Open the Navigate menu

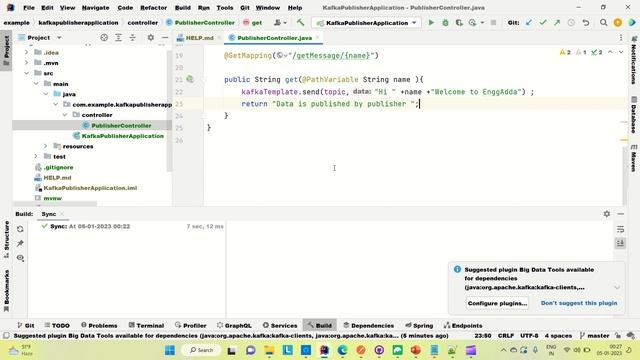[x=96, y=8]
